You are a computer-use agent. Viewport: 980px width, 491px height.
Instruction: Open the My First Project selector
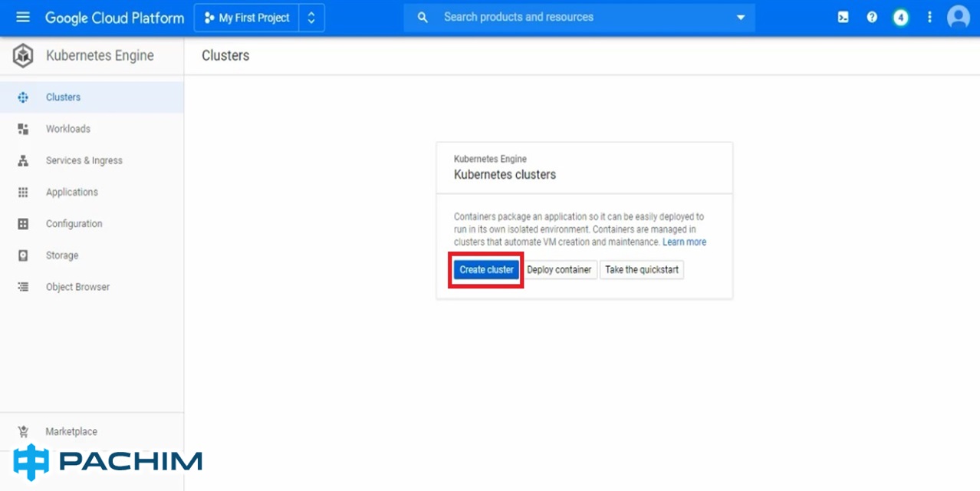click(x=246, y=18)
